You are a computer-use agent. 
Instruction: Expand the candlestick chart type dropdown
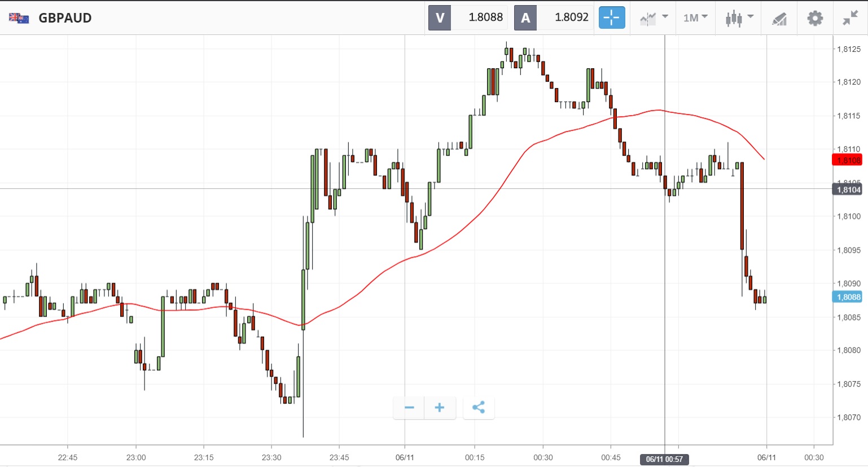pos(739,18)
